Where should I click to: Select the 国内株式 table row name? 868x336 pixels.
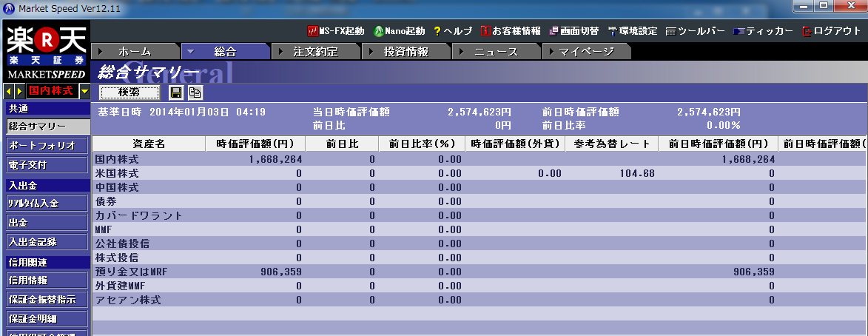coord(117,159)
